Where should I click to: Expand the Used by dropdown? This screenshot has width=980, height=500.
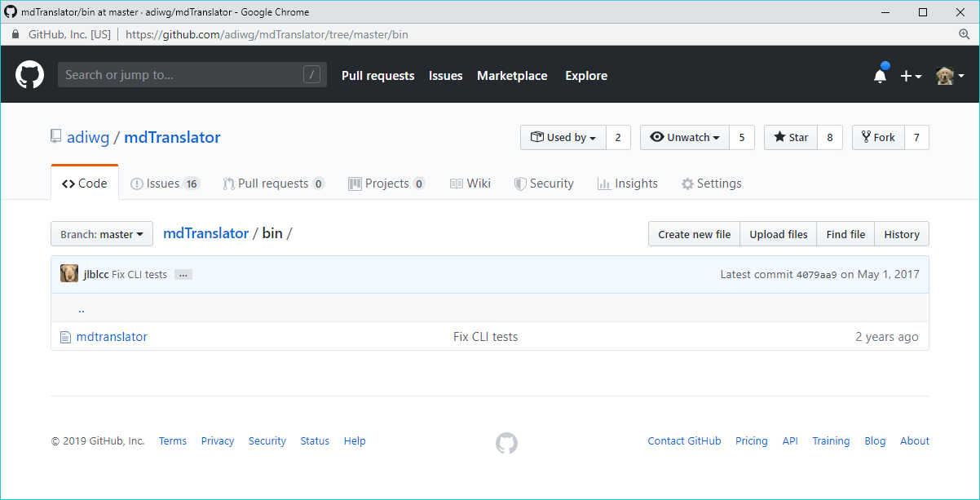point(563,138)
